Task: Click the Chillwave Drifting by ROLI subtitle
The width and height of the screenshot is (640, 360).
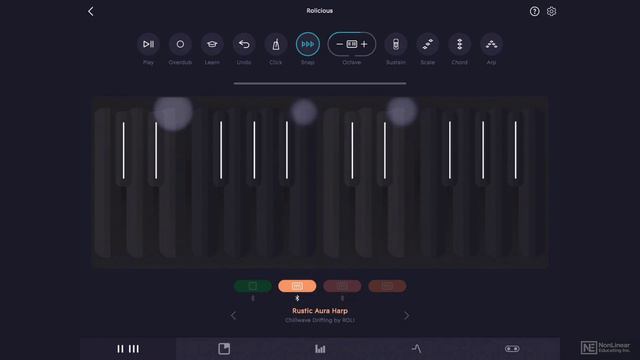Action: point(320,320)
